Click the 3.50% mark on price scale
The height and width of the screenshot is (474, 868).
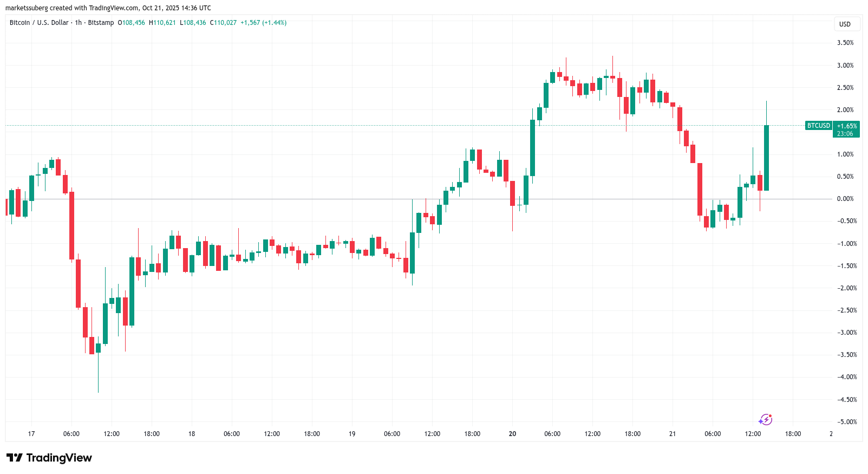[x=845, y=43]
